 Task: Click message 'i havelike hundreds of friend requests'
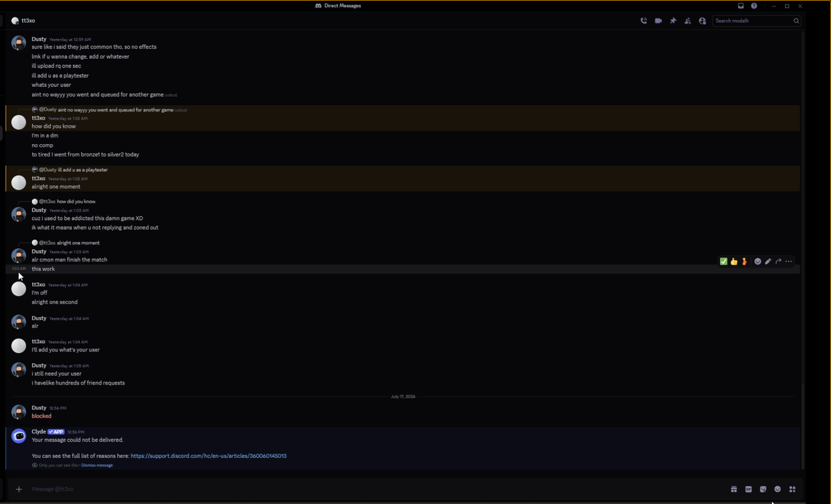pyautogui.click(x=78, y=383)
